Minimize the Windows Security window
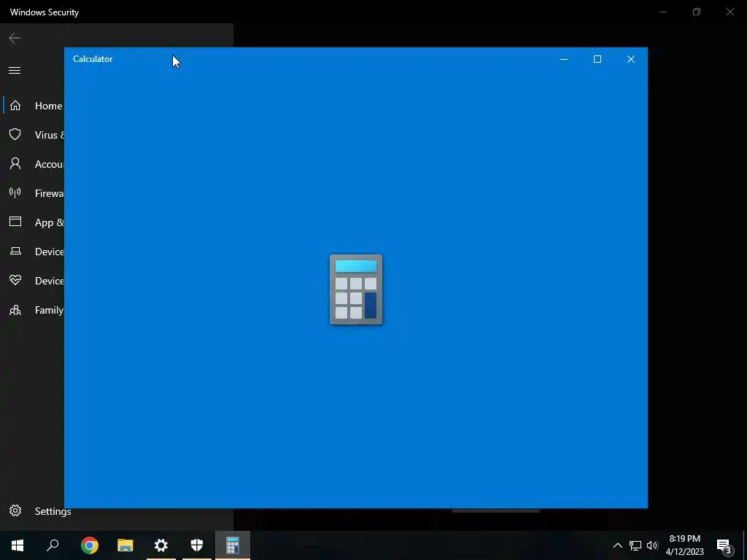 [x=662, y=12]
